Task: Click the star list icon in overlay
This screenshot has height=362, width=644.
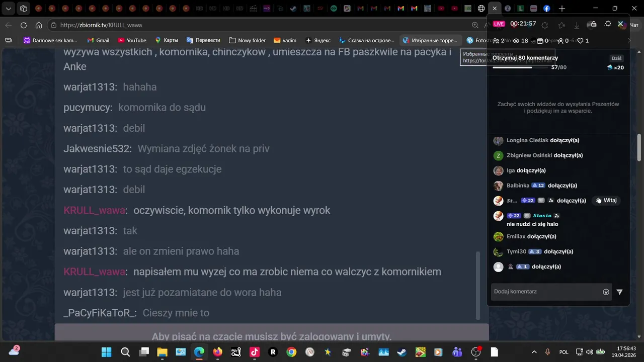Action: point(561,25)
